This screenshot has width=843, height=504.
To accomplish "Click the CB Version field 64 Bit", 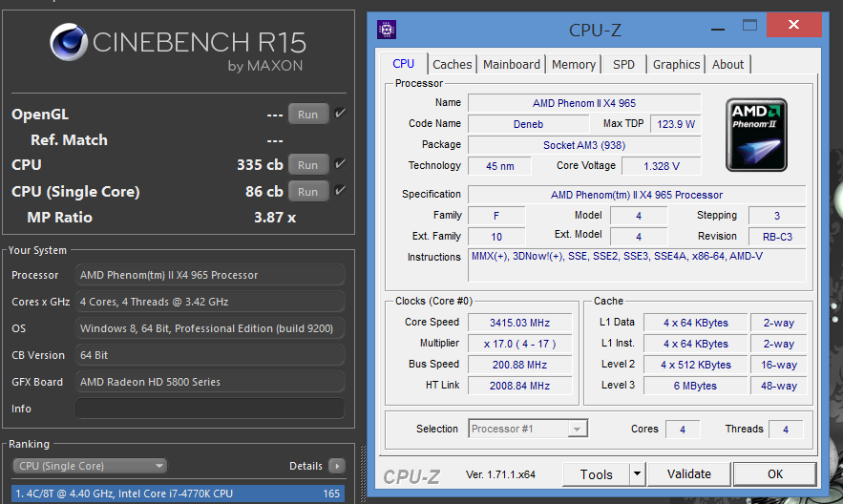I will click(210, 355).
